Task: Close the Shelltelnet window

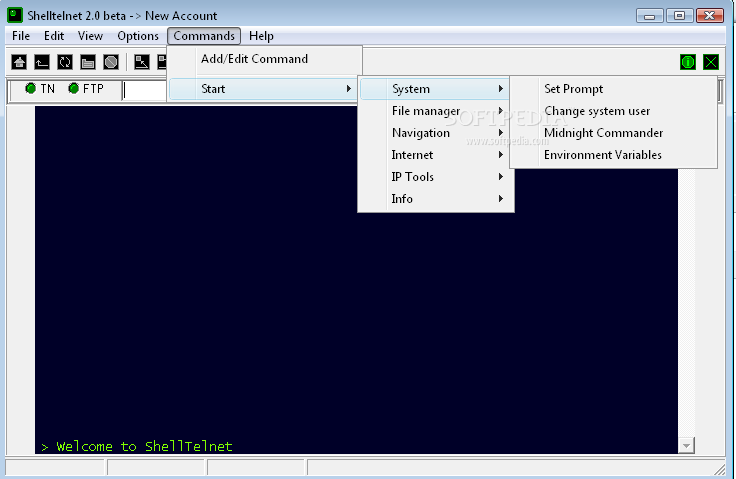Action: [x=710, y=16]
